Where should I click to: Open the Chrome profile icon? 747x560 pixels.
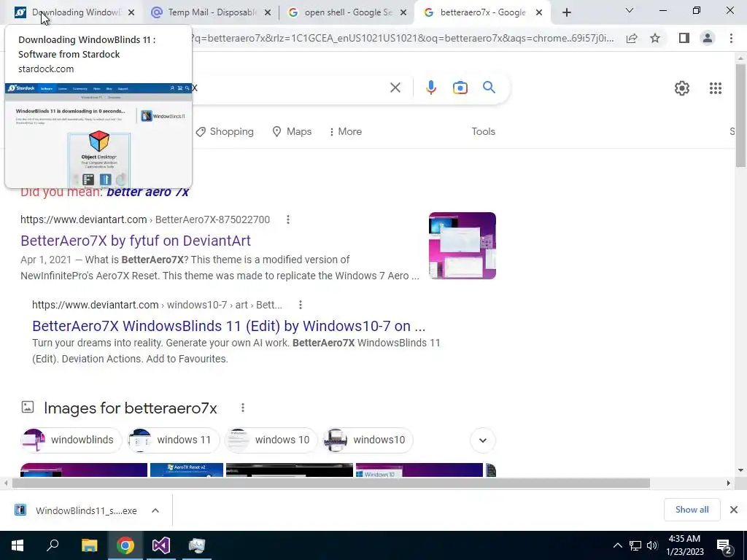click(708, 38)
